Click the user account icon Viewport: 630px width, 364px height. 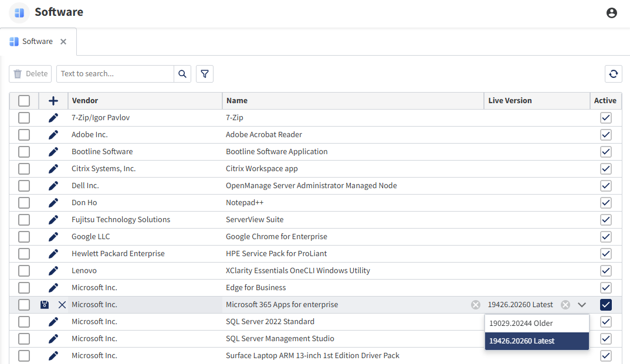612,13
